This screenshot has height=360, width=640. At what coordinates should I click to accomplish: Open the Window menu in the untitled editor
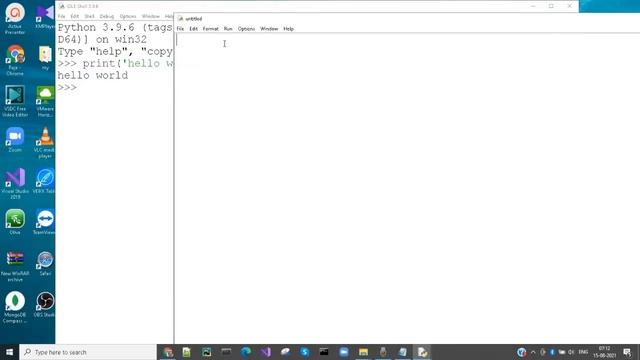pos(269,29)
